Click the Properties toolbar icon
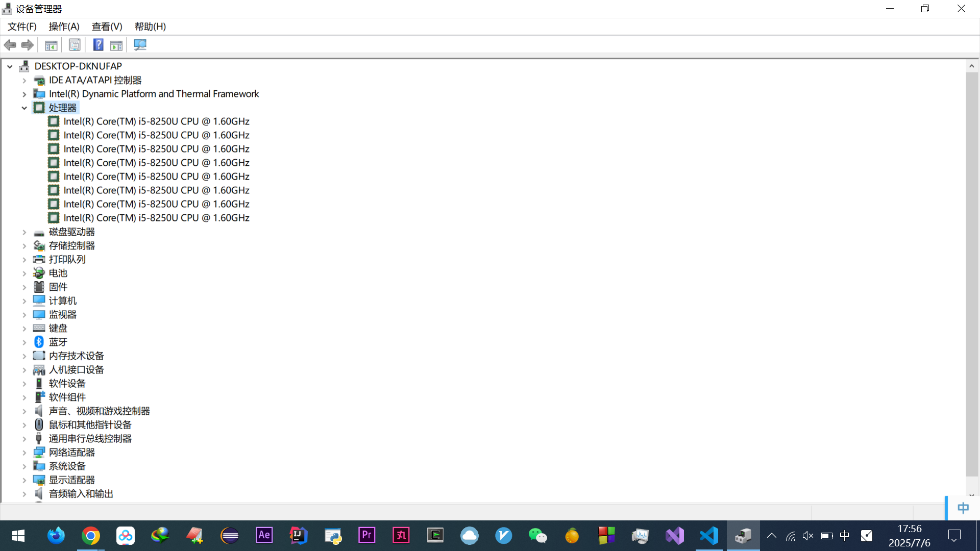This screenshot has height=551, width=980. (x=75, y=45)
